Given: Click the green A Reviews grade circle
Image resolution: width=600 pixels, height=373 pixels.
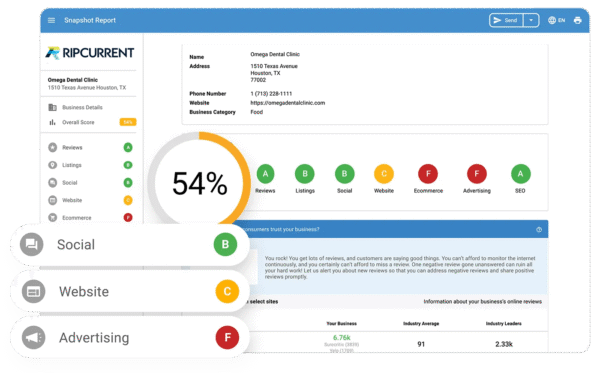Looking at the screenshot, I should tap(265, 174).
